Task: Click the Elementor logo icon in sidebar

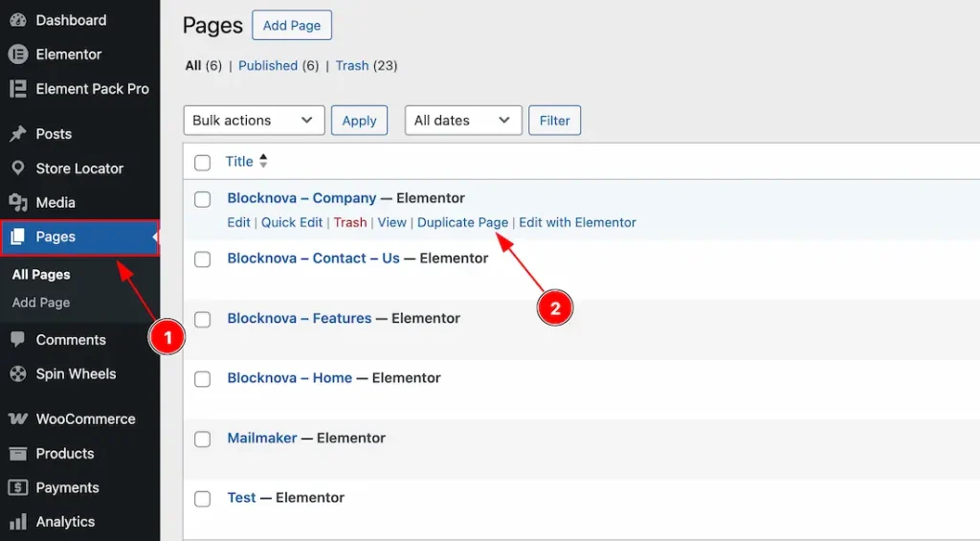Action: (17, 55)
